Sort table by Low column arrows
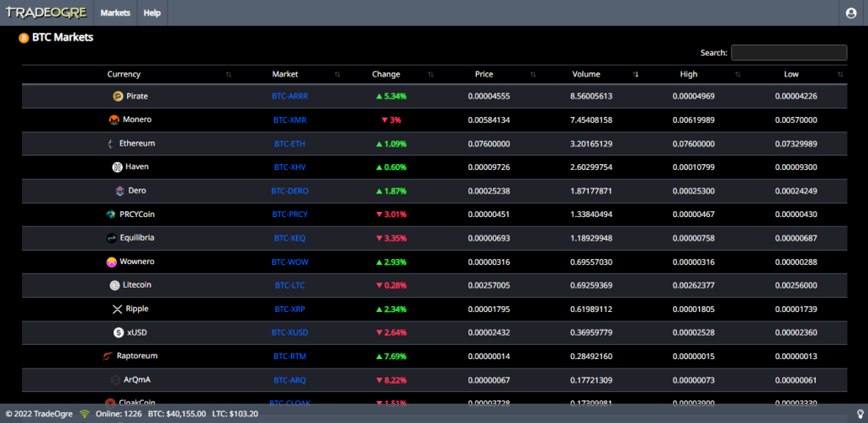 pos(839,74)
